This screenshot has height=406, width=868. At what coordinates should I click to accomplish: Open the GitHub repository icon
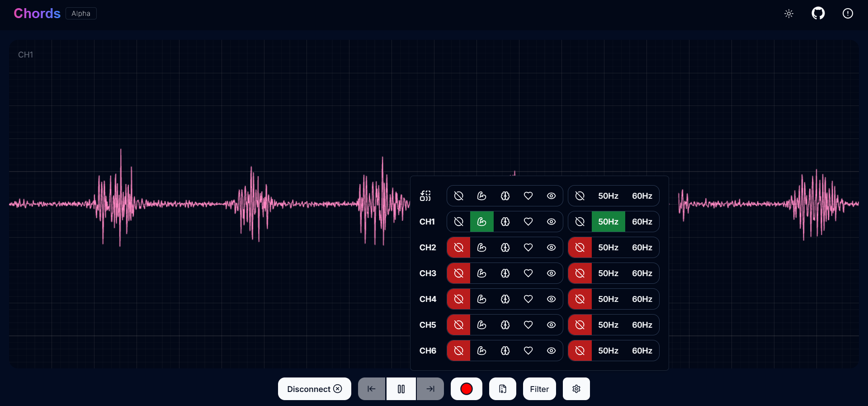818,14
